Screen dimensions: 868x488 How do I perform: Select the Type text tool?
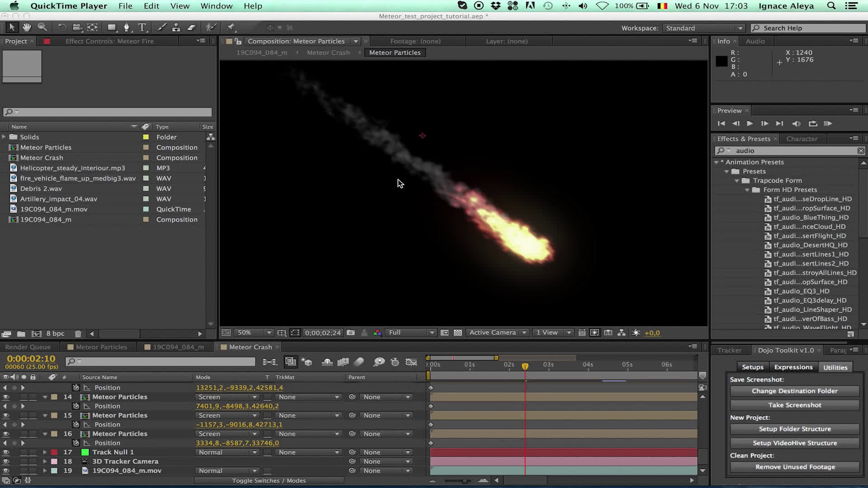(142, 28)
